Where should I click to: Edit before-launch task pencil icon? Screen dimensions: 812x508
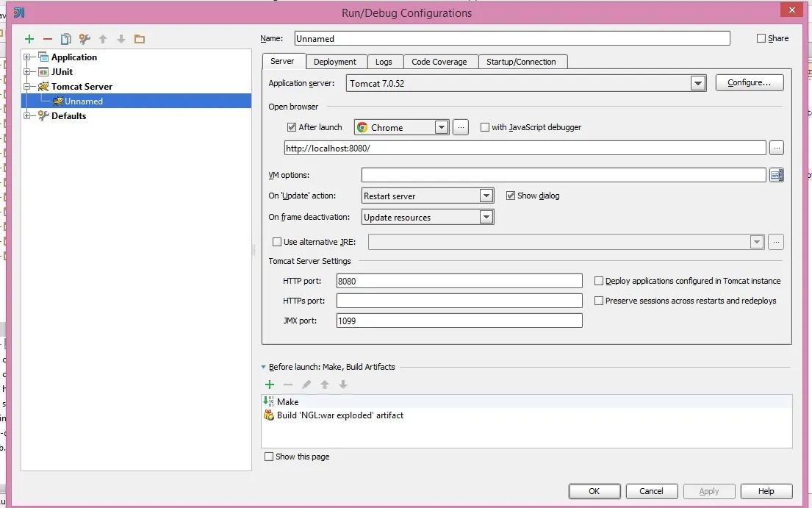(306, 384)
